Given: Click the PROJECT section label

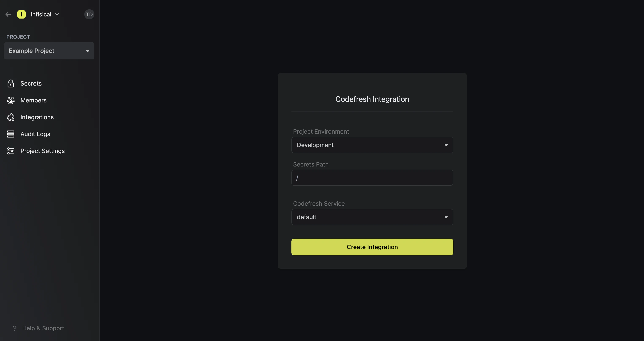Looking at the screenshot, I should (18, 37).
